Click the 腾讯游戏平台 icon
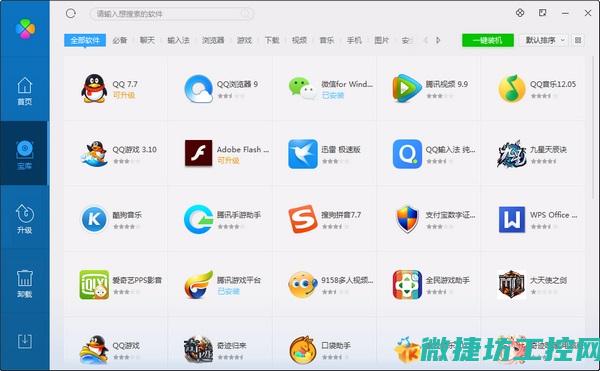600x371 pixels. 198,285
